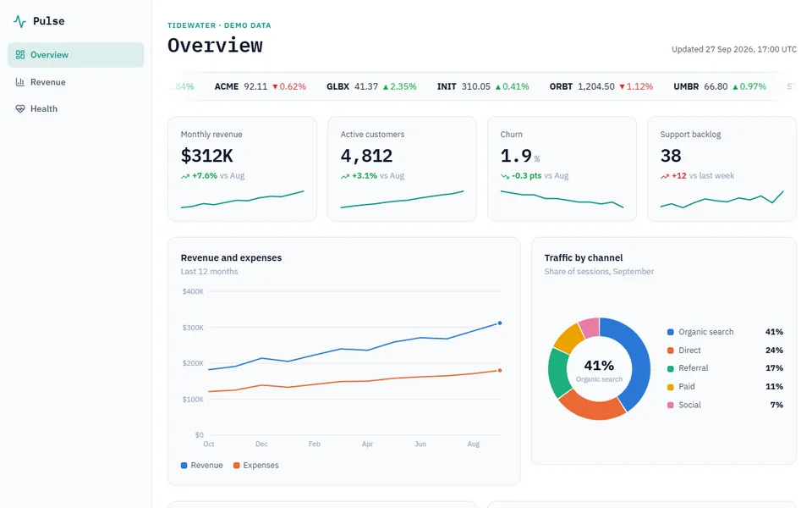Screen dimensions: 812x508
Task: Click the $400K y-axis label
Action: (x=193, y=292)
